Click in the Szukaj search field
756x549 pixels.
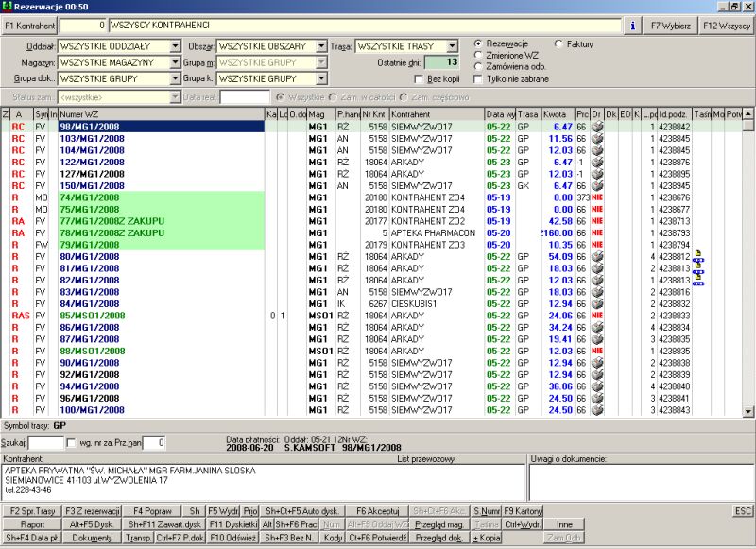point(46,442)
